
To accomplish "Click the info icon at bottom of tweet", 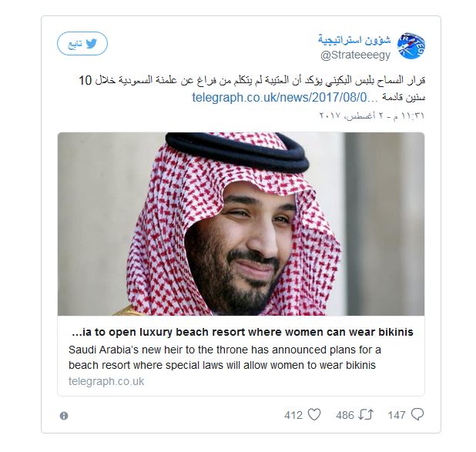I will [x=64, y=416].
